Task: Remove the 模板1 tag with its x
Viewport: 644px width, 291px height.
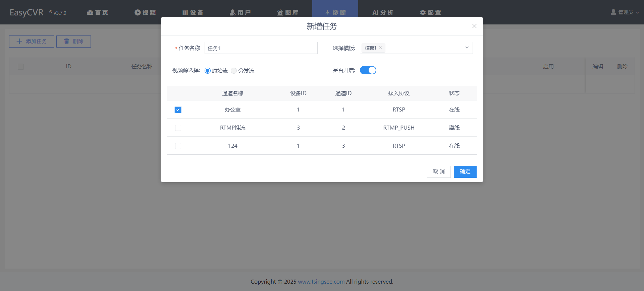Action: [x=381, y=48]
